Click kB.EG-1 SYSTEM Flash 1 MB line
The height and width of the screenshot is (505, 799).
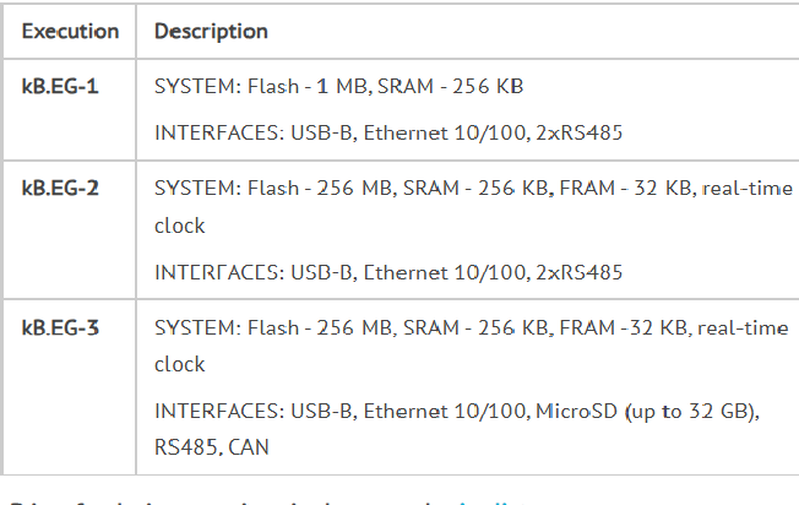(x=339, y=86)
